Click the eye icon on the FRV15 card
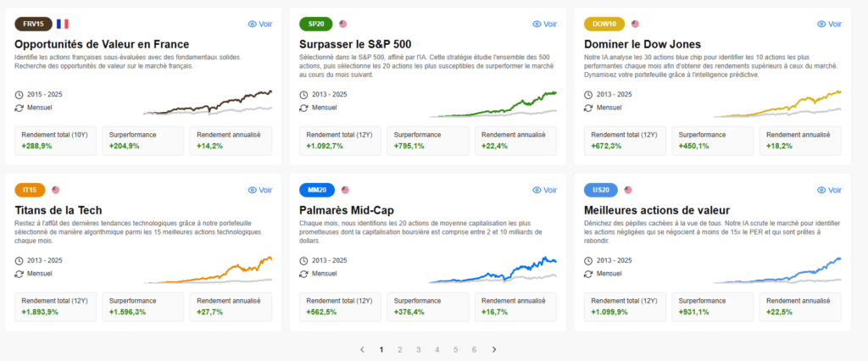 tap(252, 24)
